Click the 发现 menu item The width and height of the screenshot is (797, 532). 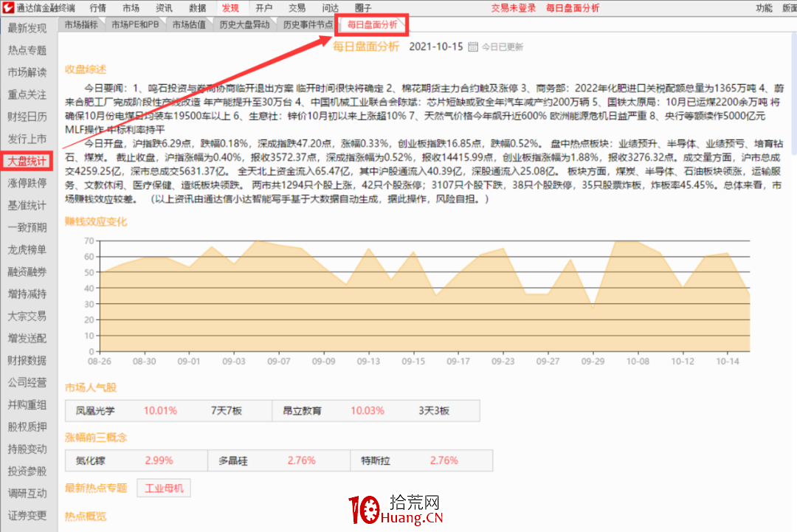(x=230, y=8)
